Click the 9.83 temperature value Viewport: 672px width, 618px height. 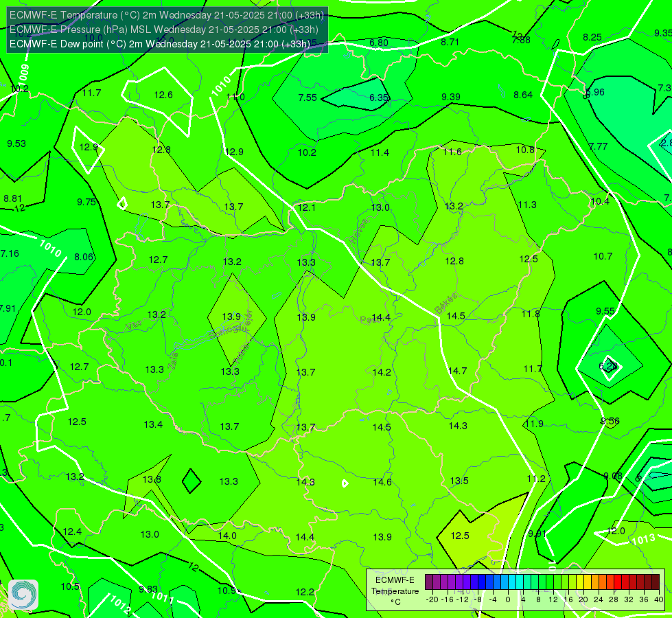point(148,590)
